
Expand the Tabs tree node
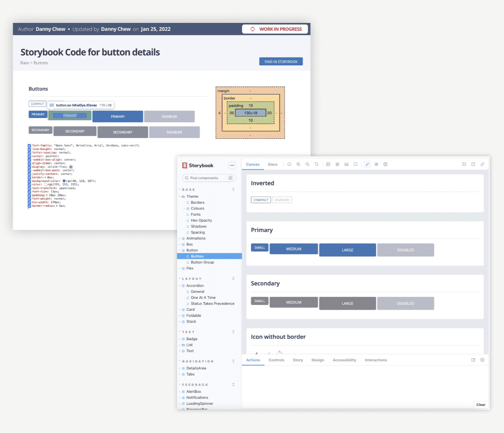[180, 374]
